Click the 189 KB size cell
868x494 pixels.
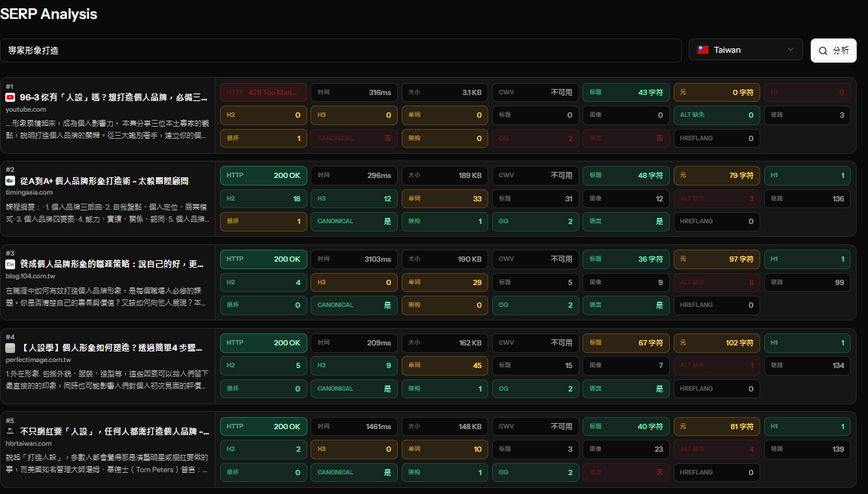[445, 176]
